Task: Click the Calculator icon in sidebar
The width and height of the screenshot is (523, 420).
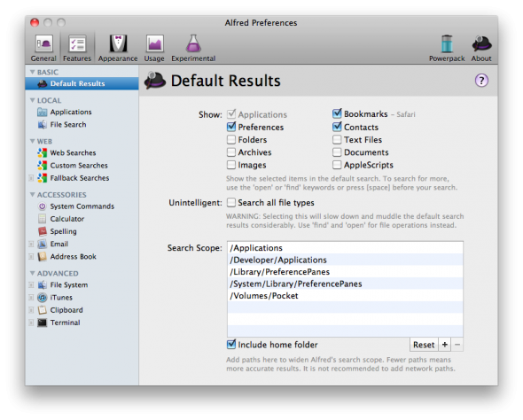Action: (x=42, y=219)
